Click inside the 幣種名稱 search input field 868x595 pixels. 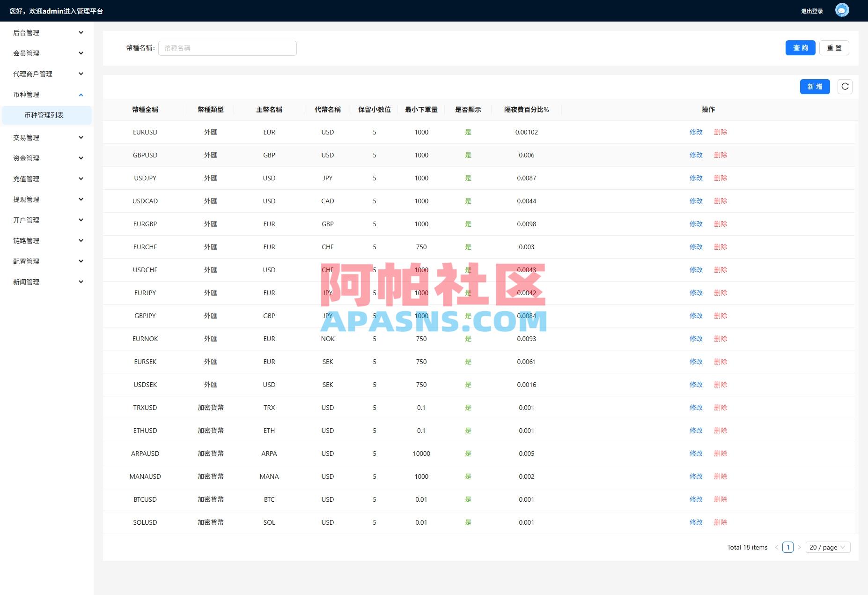click(227, 48)
